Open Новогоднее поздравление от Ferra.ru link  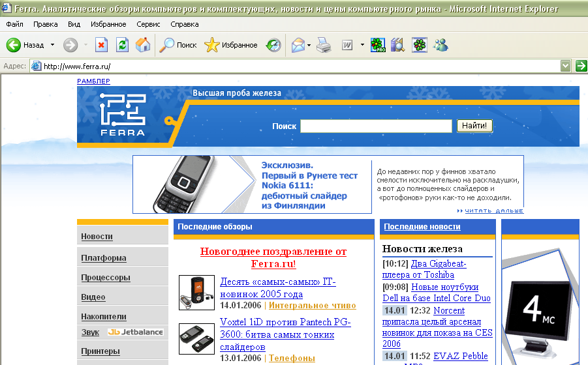[273, 257]
